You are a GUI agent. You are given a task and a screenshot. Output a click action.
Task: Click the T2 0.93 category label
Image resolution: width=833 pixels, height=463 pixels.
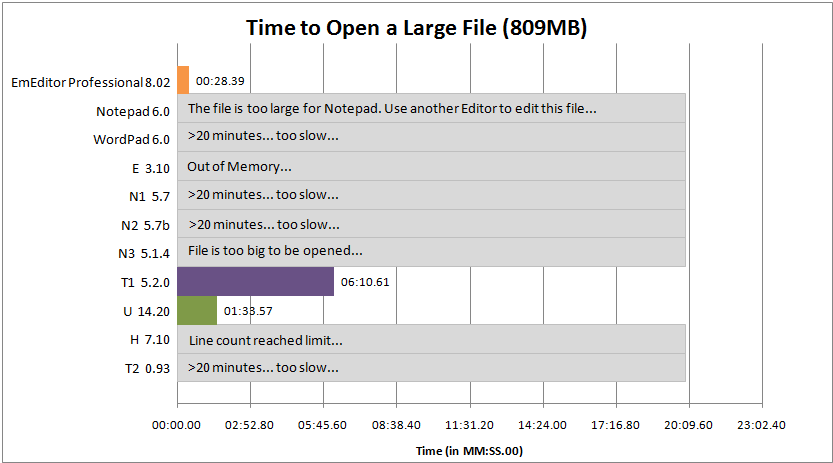147,368
